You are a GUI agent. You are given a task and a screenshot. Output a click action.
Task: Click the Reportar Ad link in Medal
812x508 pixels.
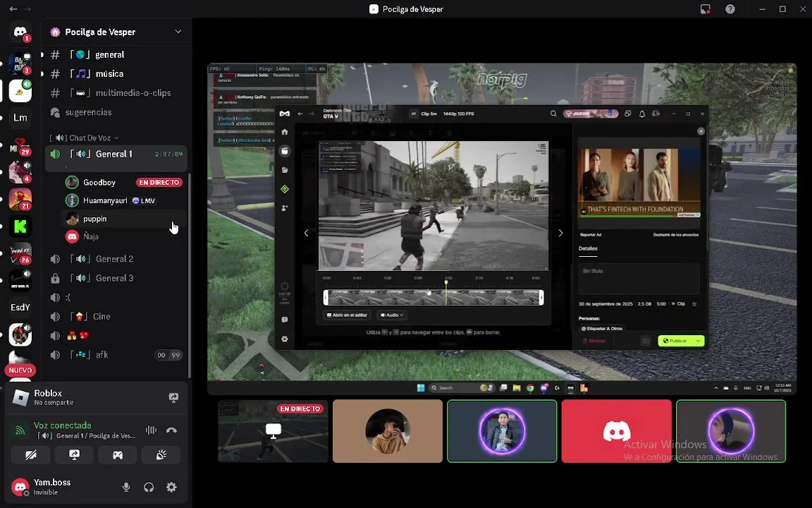pos(591,235)
